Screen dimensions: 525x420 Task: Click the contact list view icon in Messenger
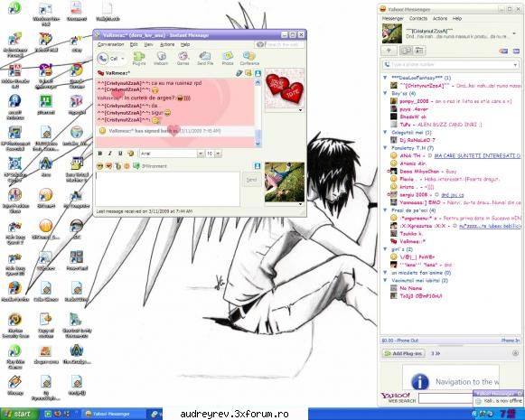(x=406, y=51)
